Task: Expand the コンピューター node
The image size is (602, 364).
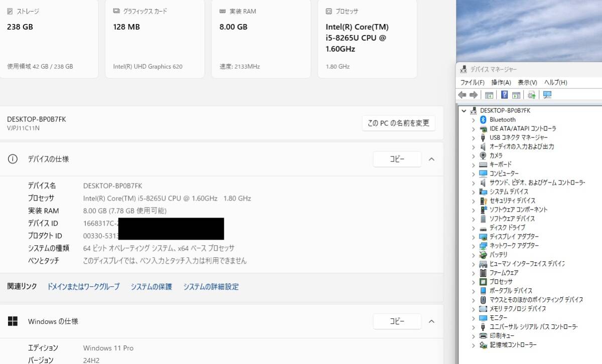Action: pyautogui.click(x=473, y=173)
